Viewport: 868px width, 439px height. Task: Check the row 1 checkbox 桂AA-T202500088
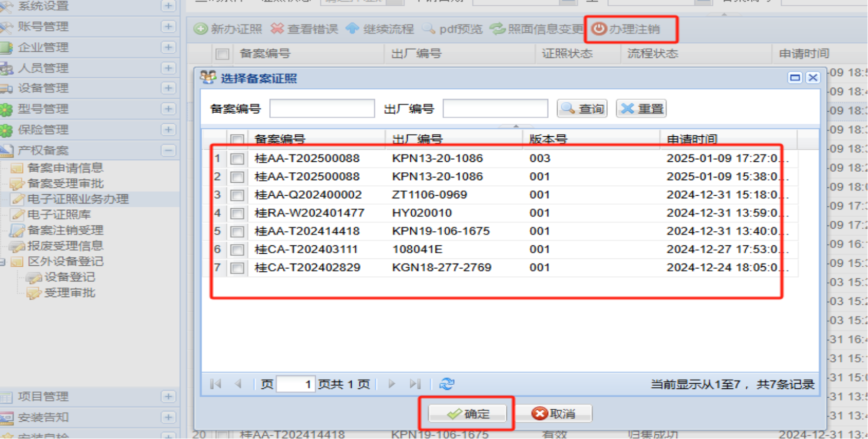click(237, 159)
